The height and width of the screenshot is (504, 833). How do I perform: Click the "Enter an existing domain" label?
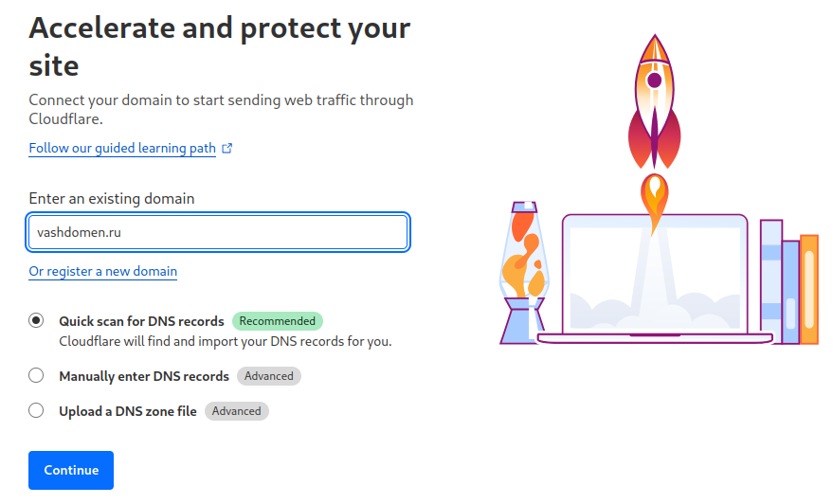click(112, 199)
